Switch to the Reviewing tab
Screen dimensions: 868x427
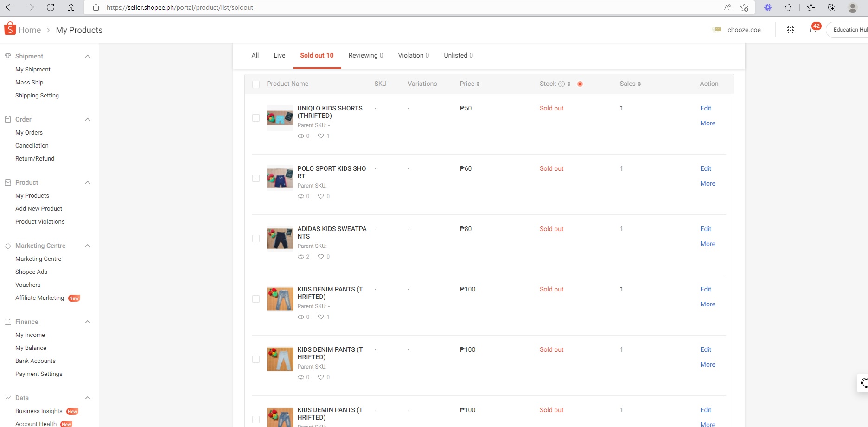tap(366, 55)
